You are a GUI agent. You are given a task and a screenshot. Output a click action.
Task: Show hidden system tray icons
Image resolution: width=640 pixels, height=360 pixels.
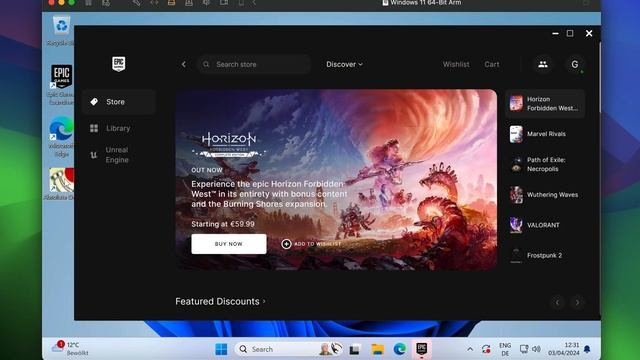tap(470, 349)
